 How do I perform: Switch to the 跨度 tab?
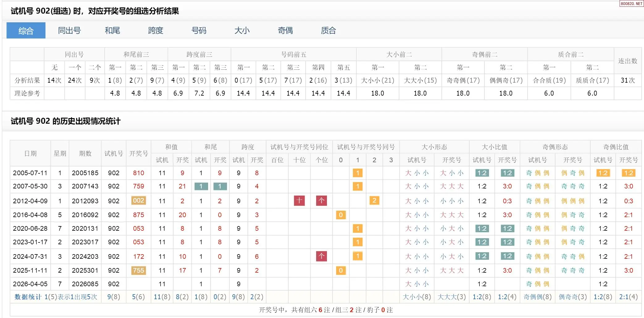point(156,31)
